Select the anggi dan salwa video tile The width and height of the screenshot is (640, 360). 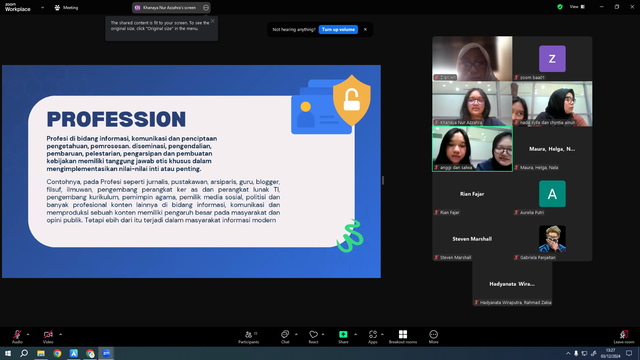(x=472, y=149)
